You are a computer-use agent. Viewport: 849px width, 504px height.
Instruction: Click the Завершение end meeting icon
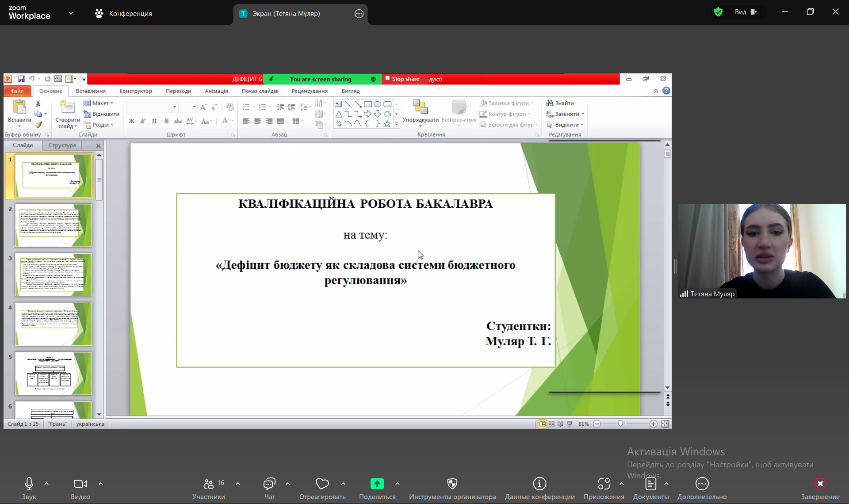point(820,484)
